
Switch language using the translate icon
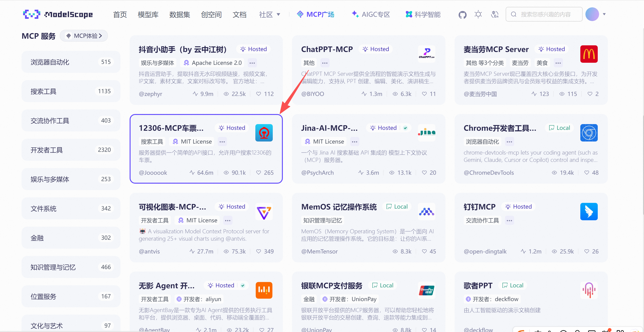494,14
